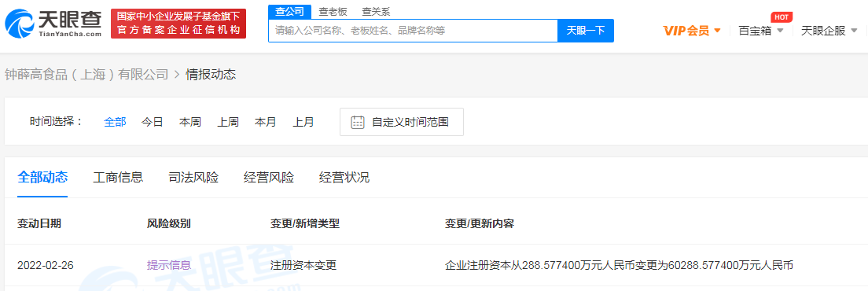
Task: Expand the 天眼企服 dropdown
Action: point(829,31)
